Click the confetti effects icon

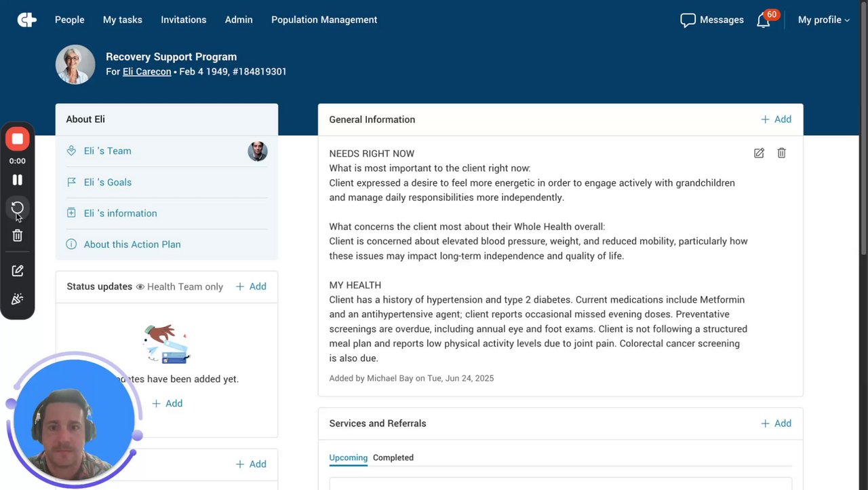18,299
